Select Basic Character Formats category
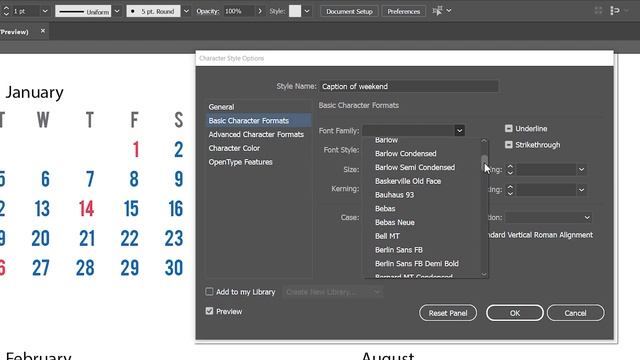 (259, 121)
